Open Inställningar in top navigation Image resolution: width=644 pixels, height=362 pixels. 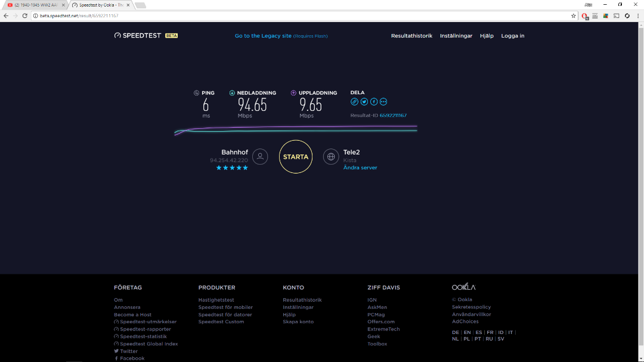click(x=456, y=36)
